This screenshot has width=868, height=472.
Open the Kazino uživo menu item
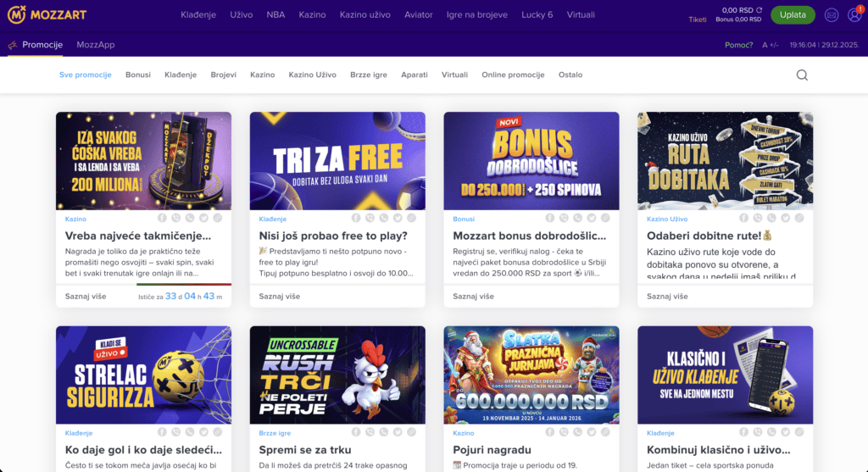click(364, 15)
